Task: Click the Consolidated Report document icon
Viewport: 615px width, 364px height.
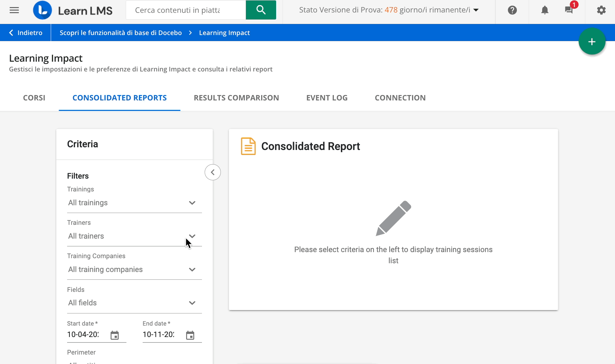Action: pos(248,146)
